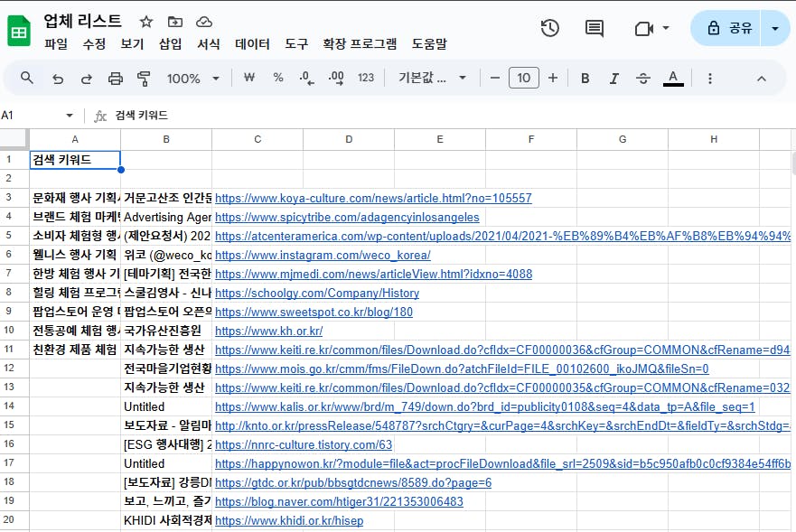796x532 pixels.
Task: Click the print icon in toolbar
Action: click(x=116, y=79)
